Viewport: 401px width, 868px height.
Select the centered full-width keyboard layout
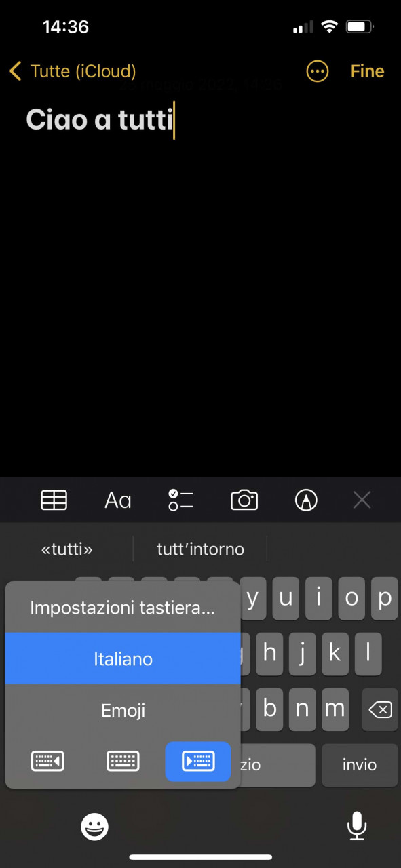pos(123,762)
